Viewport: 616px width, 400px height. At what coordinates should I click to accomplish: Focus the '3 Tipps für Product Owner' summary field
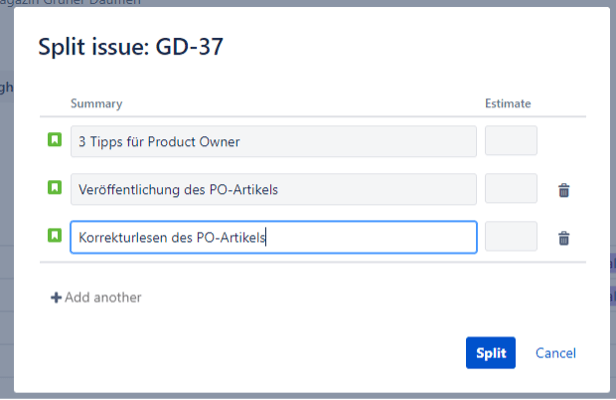(x=273, y=141)
